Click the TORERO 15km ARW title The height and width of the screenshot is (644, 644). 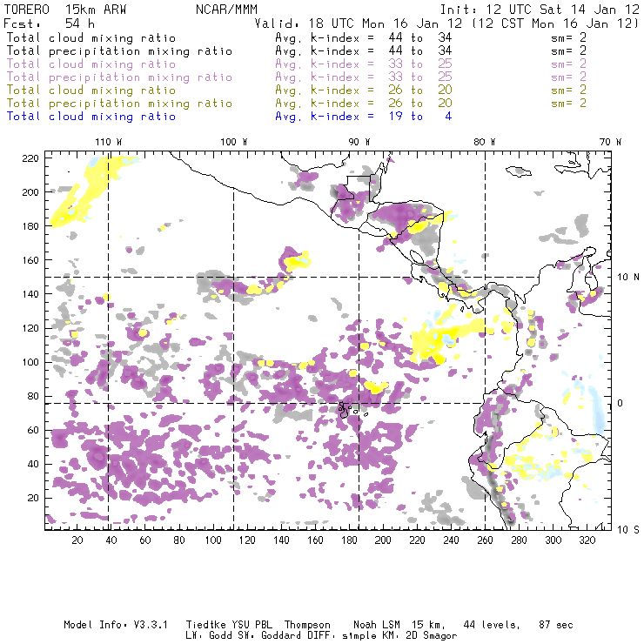pyautogui.click(x=65, y=9)
